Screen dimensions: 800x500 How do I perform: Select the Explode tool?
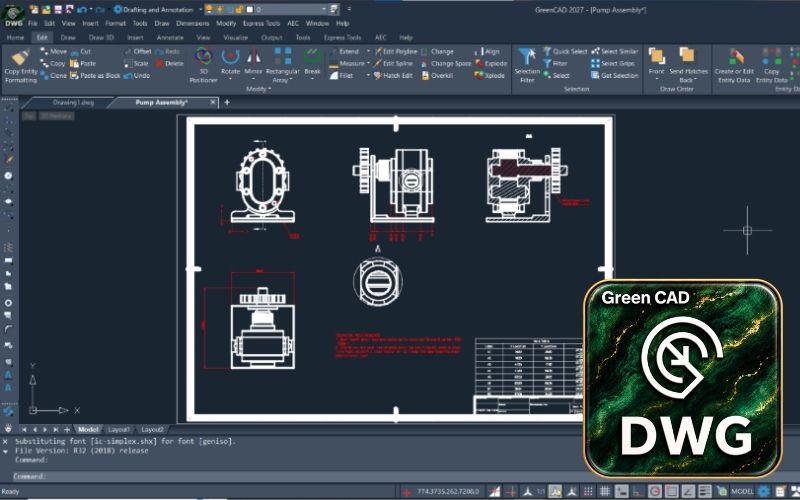491,63
